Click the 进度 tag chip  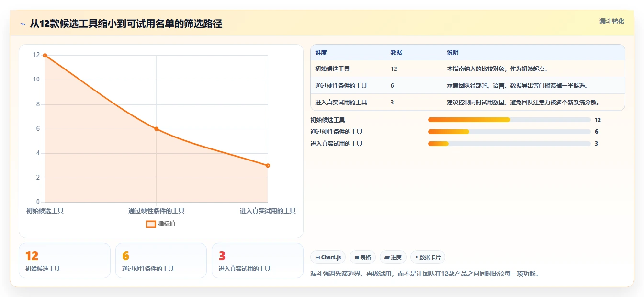click(x=393, y=257)
